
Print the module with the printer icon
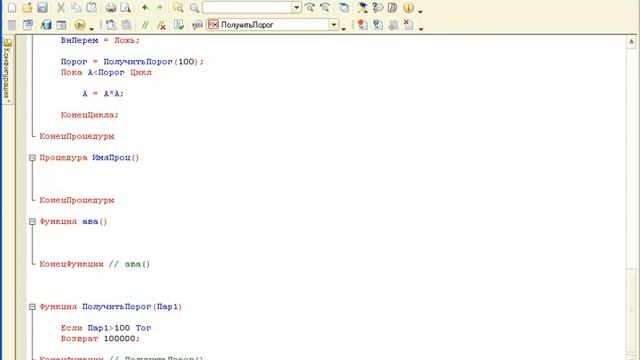[111, 7]
